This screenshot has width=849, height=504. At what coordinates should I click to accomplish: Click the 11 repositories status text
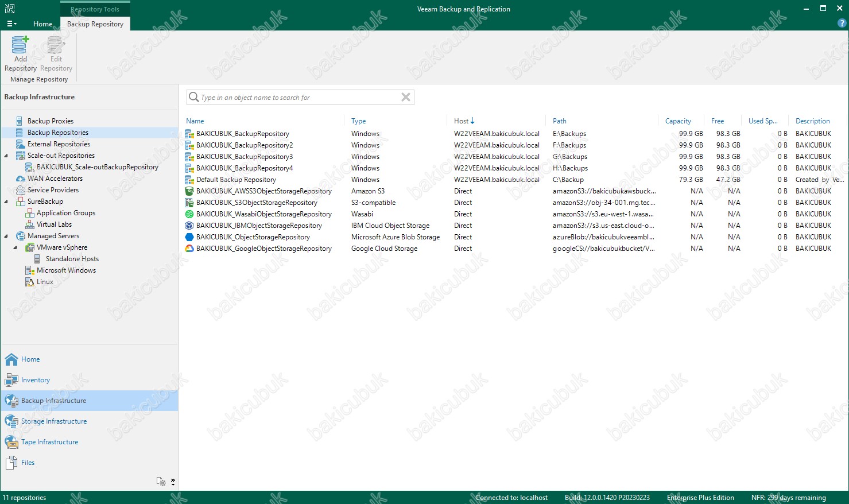(x=24, y=498)
